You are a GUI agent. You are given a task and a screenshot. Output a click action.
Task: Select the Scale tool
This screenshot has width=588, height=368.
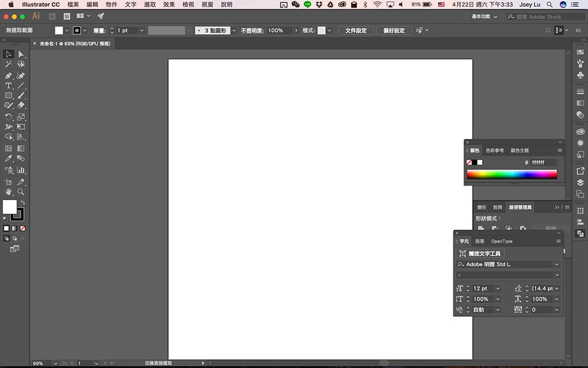click(x=21, y=117)
